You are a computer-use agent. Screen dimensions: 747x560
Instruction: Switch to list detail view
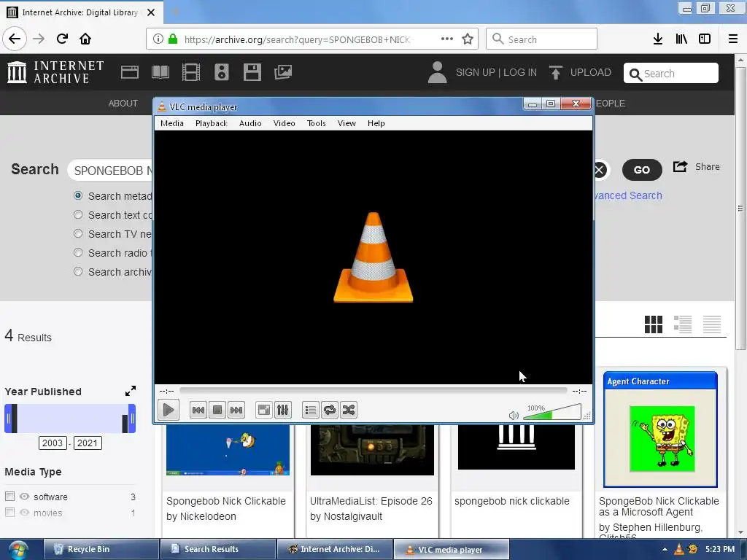click(x=683, y=324)
